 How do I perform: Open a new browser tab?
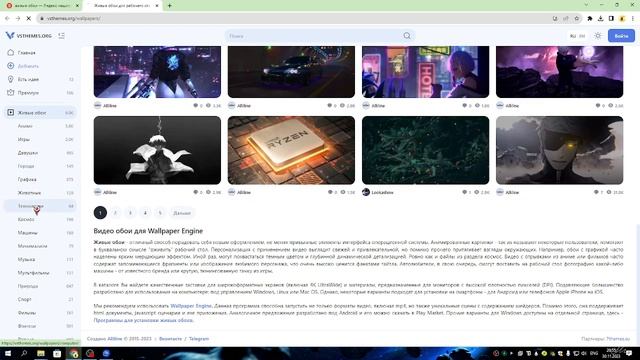tap(169, 6)
